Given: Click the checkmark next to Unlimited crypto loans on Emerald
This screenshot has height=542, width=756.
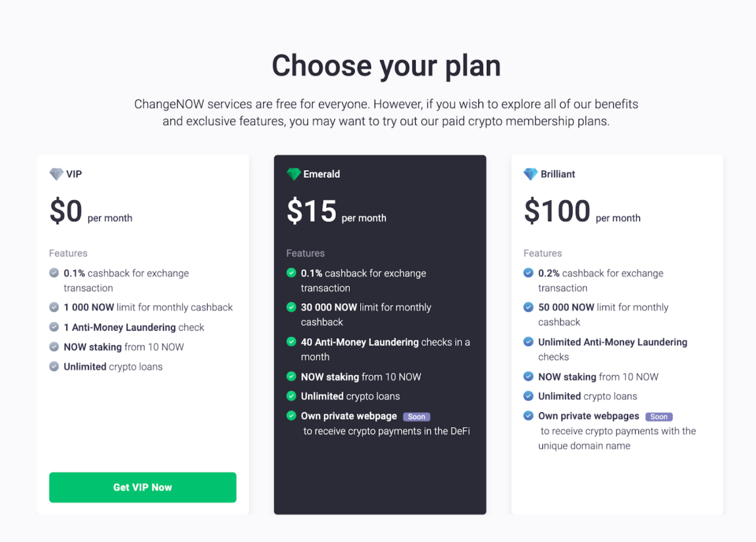Looking at the screenshot, I should [x=291, y=396].
